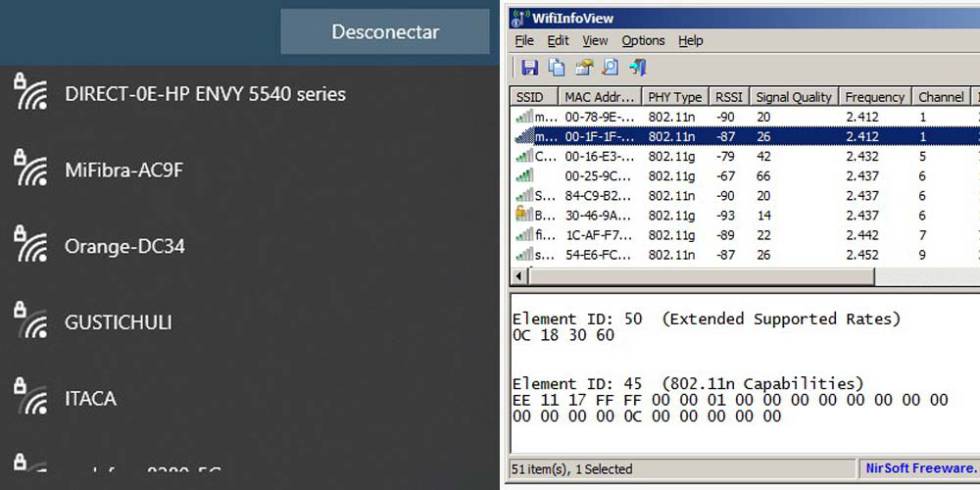Click the horizontal scrollbar thumb in the network list
The height and width of the screenshot is (490, 980).
click(x=701, y=276)
